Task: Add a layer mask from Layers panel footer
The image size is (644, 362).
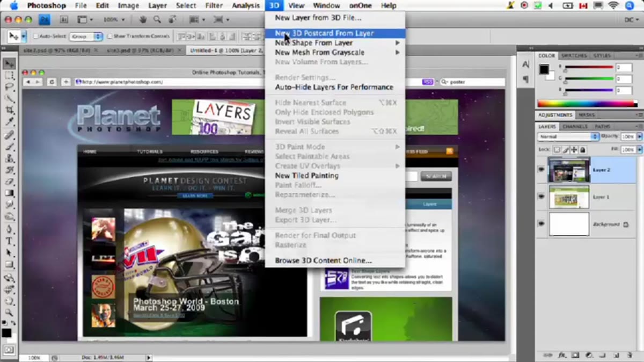Action: coord(575,356)
